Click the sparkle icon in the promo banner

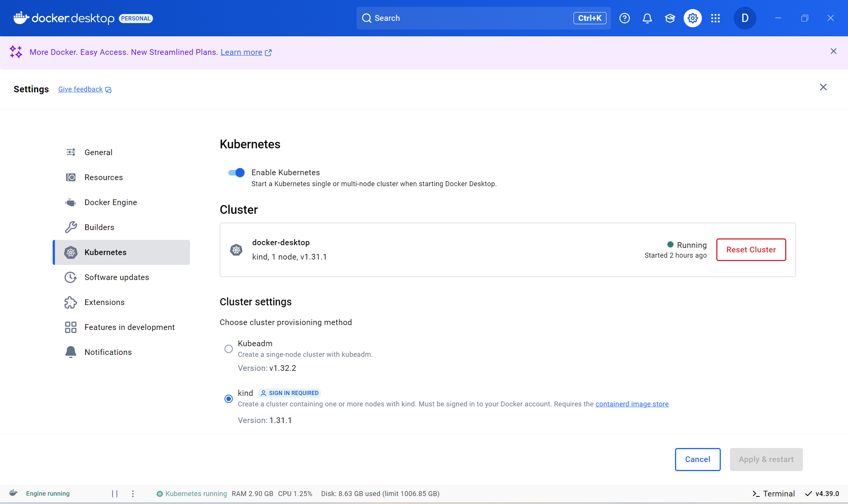(16, 52)
